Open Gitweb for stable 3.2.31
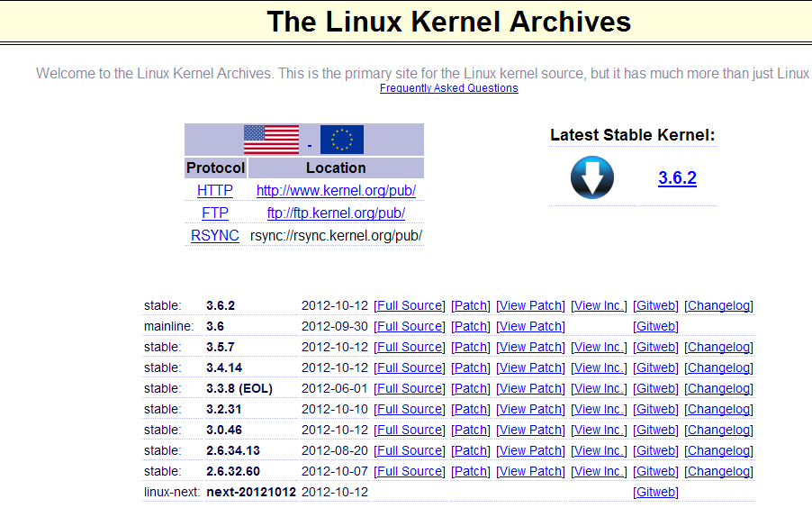This screenshot has height=517, width=812. pos(655,409)
